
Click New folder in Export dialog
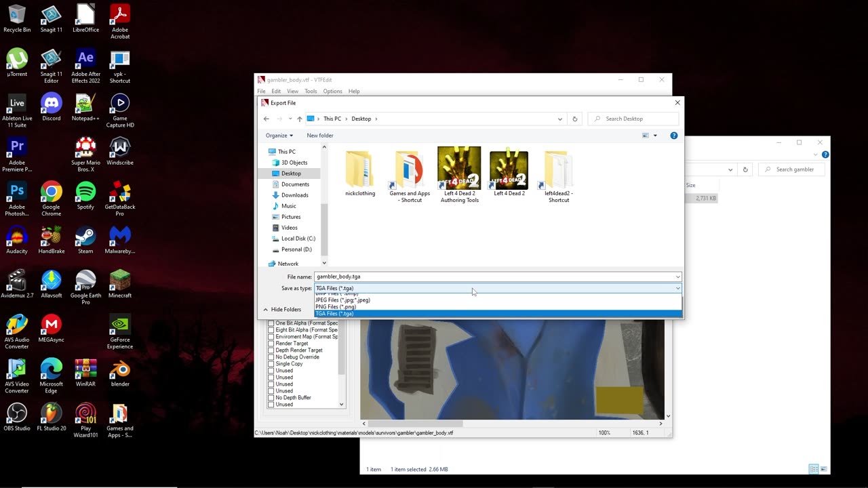pos(320,136)
